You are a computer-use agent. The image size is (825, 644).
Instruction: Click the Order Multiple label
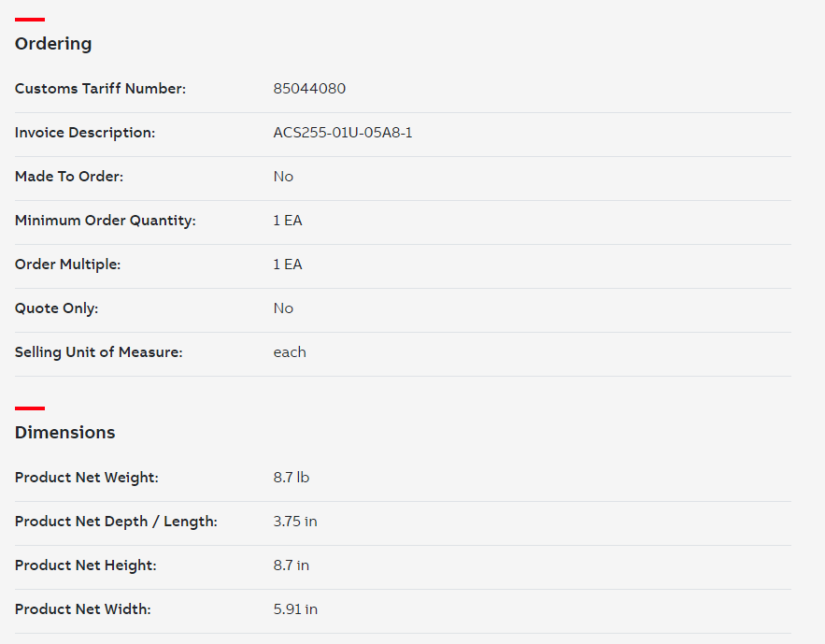click(x=67, y=265)
